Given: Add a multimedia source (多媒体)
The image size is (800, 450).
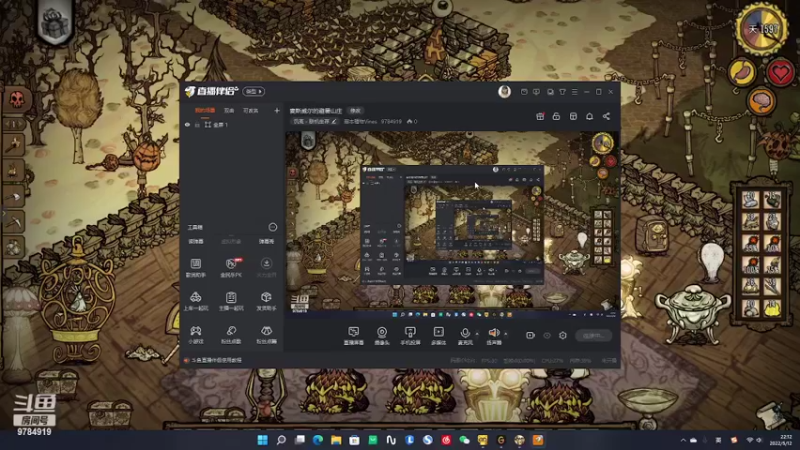Looking at the screenshot, I should 438,336.
